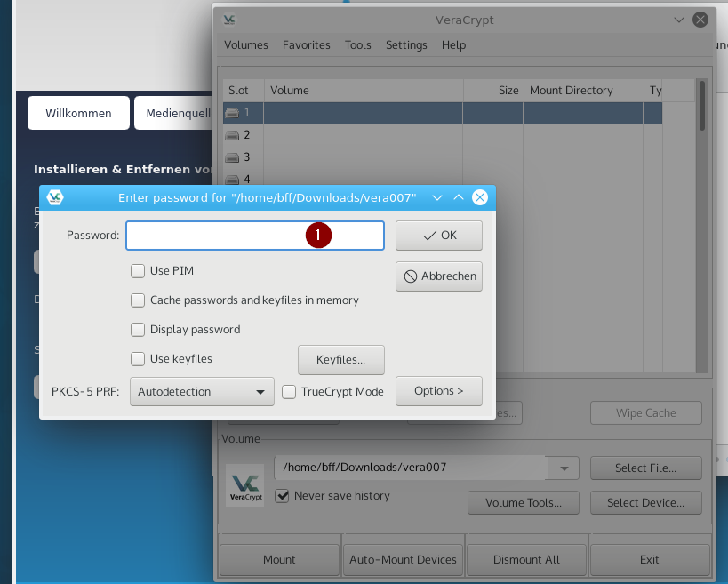Click the large VeraCrypt logo in Volume section
The image size is (728, 584).
(245, 485)
